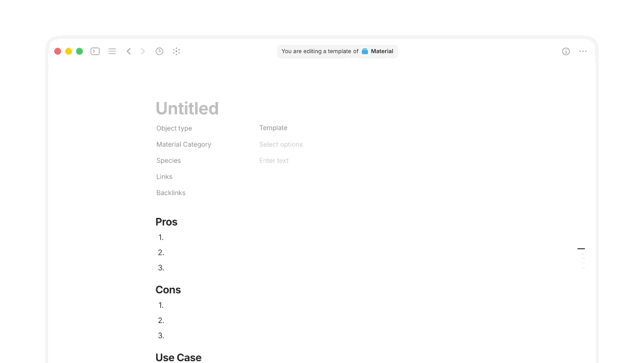This screenshot has width=644, height=363.
Task: Toggle the sidebar panel icon
Action: click(x=95, y=51)
